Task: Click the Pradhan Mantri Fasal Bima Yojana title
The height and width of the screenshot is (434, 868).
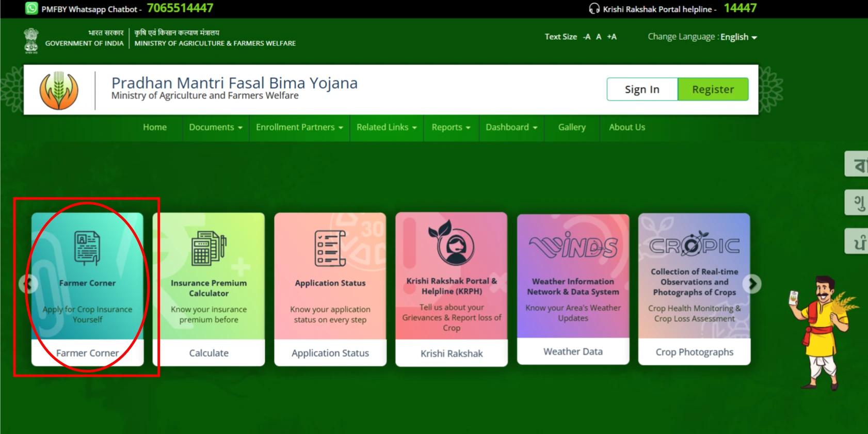Action: [x=234, y=83]
